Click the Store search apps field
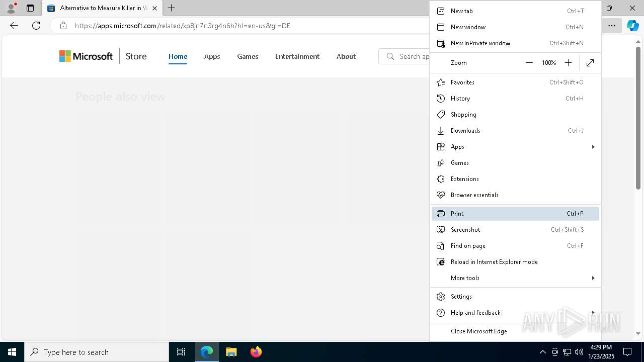This screenshot has width=644, height=362. [x=404, y=56]
